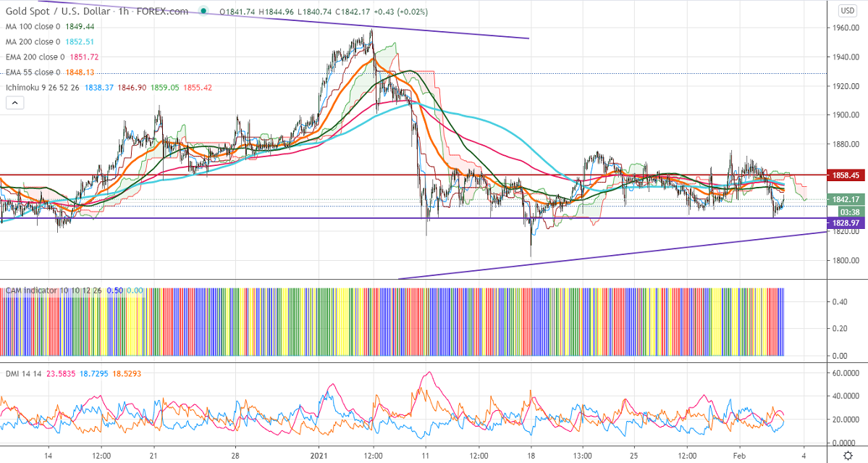Screen dimensions: 868x463
Task: Click the 1858.45 red price label
Action: pos(846,175)
